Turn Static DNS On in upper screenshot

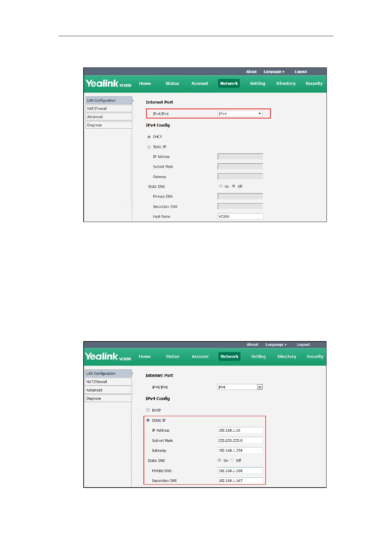tap(221, 186)
